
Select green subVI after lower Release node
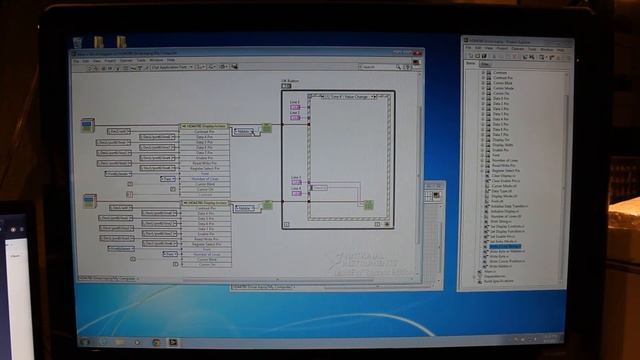[268, 205]
